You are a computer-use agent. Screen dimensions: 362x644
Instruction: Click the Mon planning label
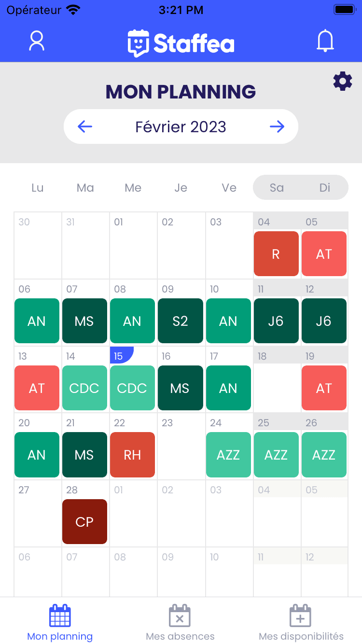59,636
